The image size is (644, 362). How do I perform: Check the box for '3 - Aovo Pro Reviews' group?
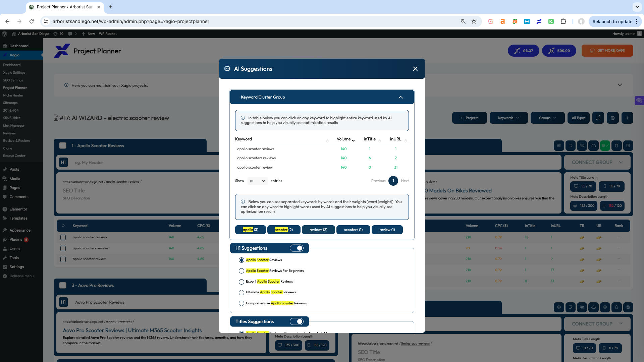click(x=63, y=285)
